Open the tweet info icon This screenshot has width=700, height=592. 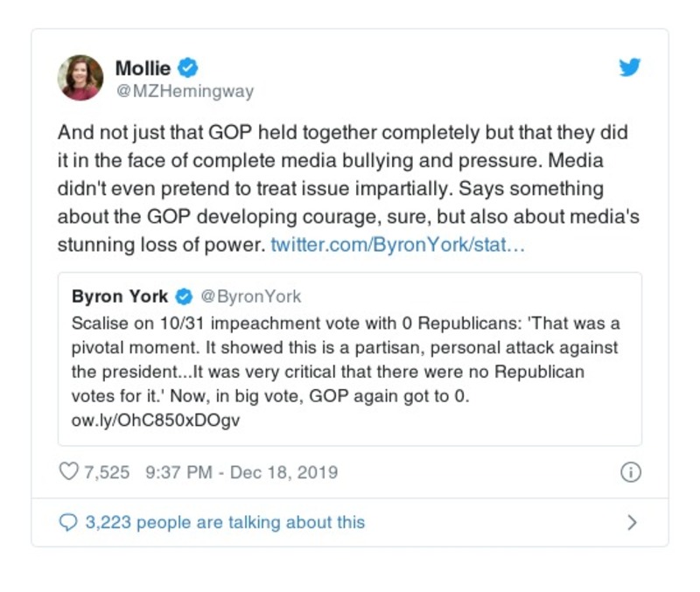click(630, 472)
